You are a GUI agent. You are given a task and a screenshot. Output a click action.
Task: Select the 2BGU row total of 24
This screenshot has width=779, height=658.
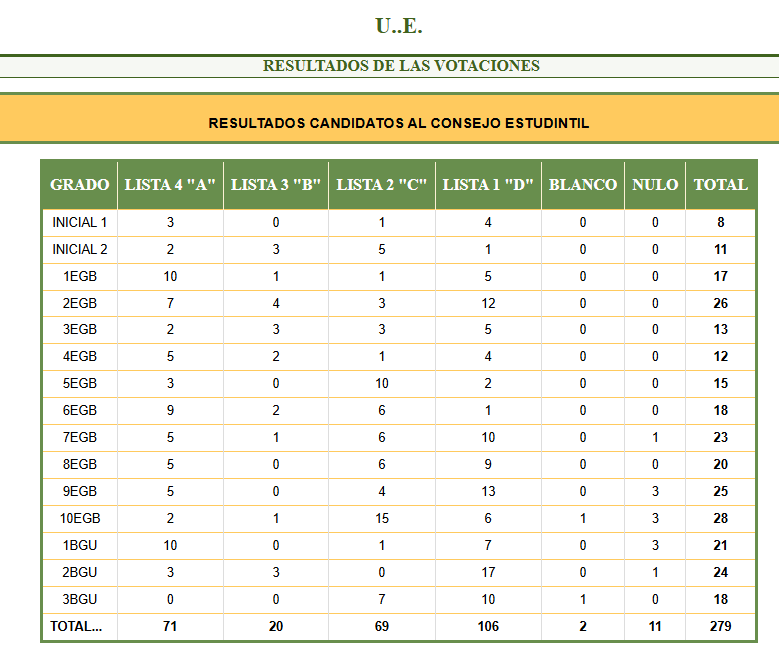pos(720,572)
